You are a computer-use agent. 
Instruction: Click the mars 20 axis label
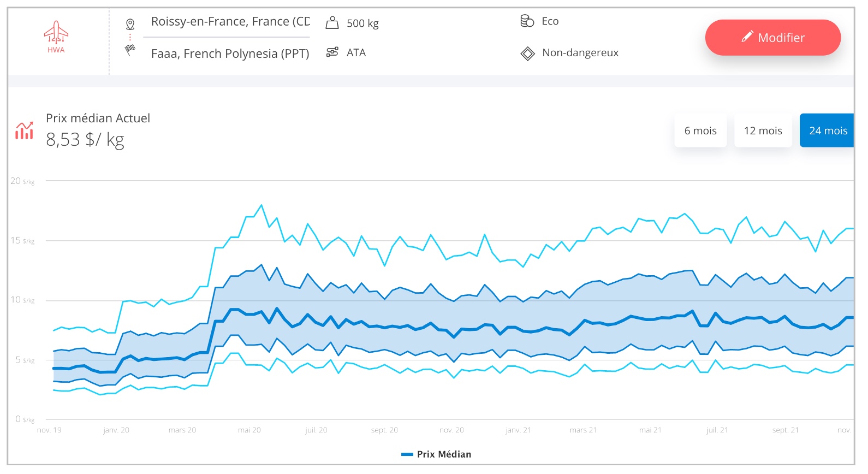point(182,430)
